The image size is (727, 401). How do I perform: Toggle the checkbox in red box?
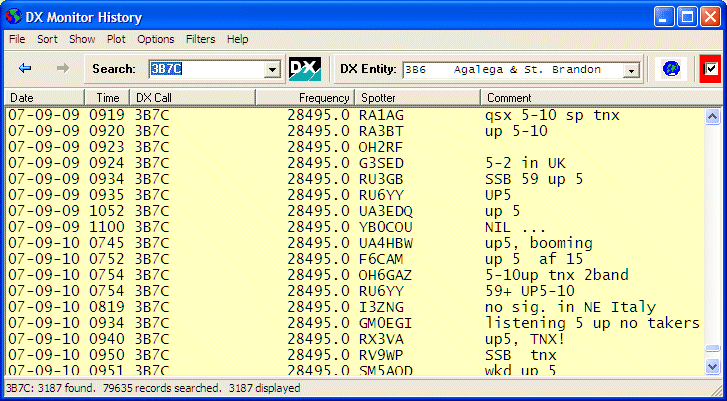tap(710, 69)
